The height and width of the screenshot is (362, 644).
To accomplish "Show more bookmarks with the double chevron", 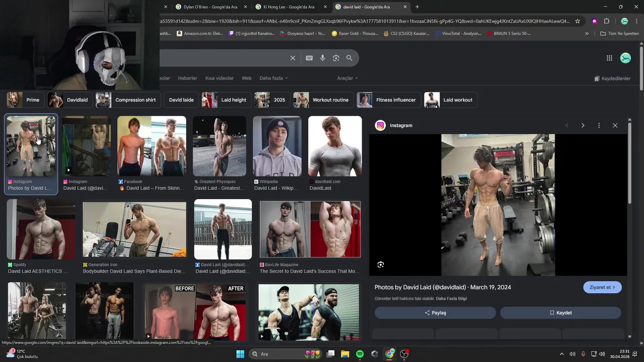I will [587, 34].
